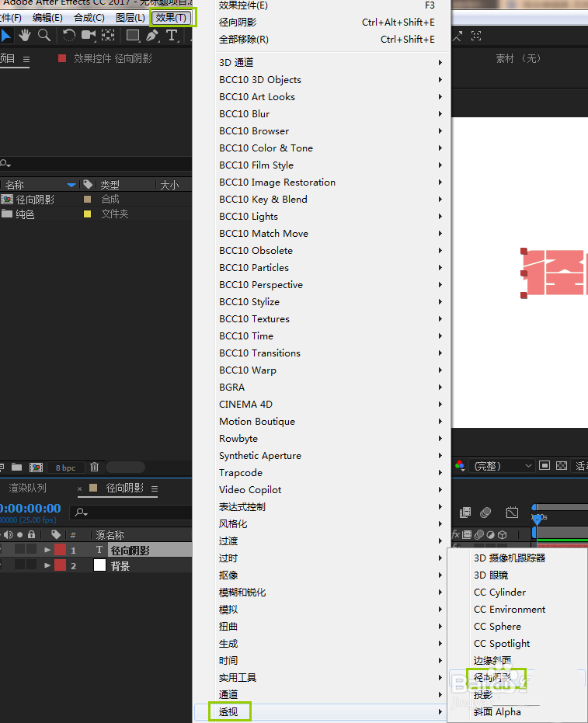Expand the 背景 layer properties
Image resolution: width=588 pixels, height=723 pixels.
point(47,565)
